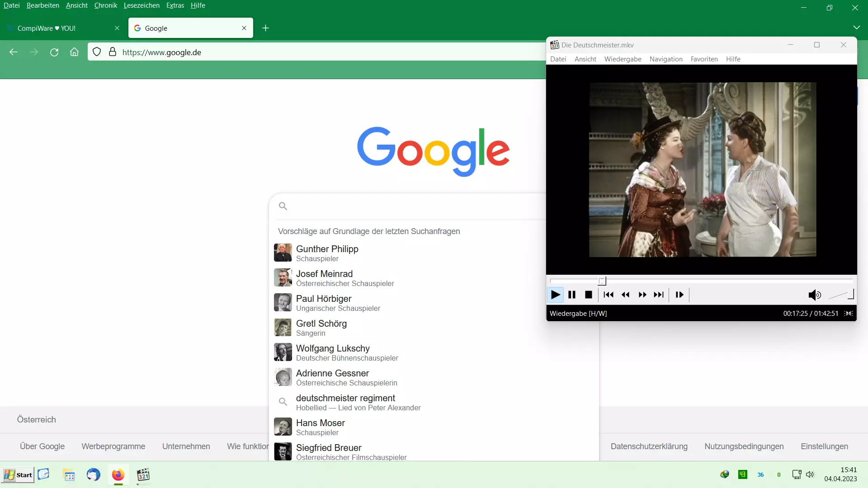The image size is (868, 488).
Task: Click the green tray icon near 36
Action: pos(742,474)
